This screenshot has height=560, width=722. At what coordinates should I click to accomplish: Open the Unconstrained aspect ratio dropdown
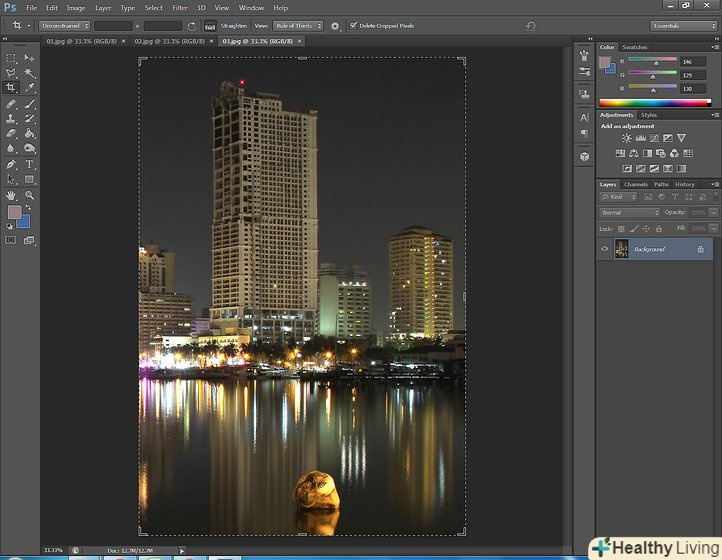tap(65, 25)
